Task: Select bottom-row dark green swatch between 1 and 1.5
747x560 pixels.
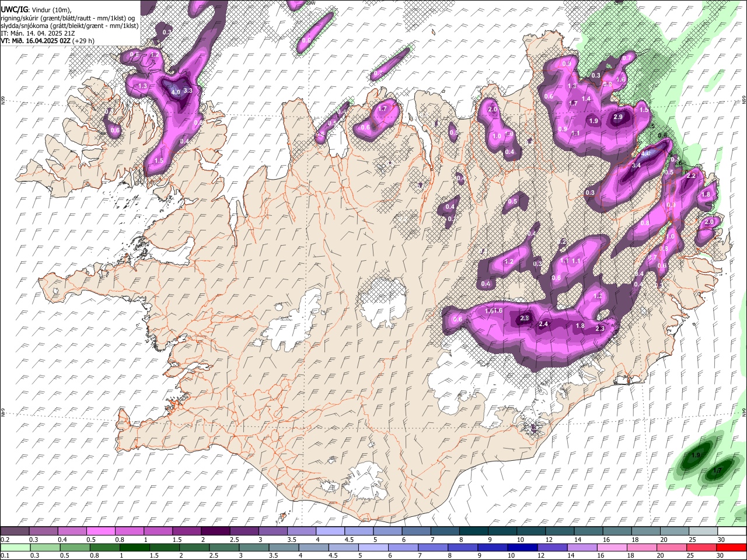Action: [135, 547]
